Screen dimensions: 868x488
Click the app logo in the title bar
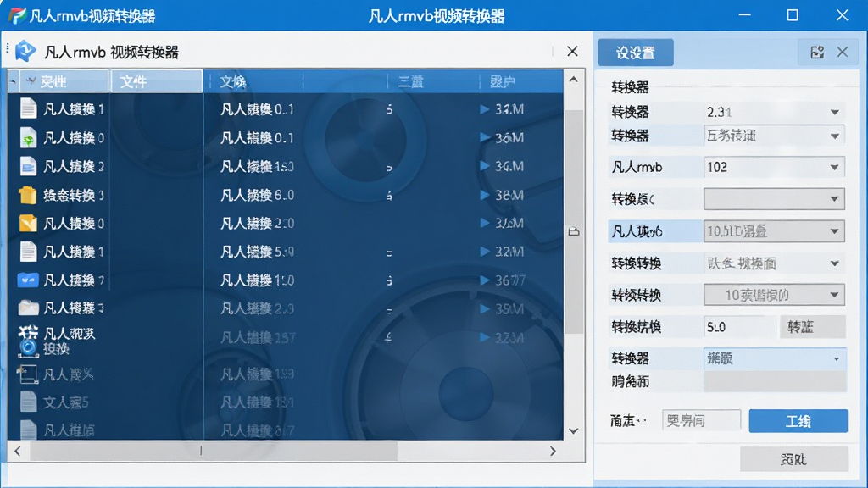(17, 15)
